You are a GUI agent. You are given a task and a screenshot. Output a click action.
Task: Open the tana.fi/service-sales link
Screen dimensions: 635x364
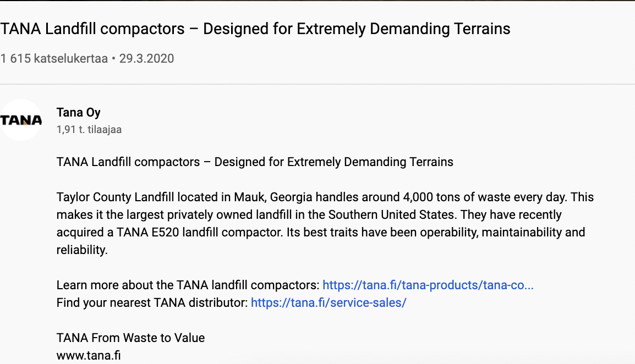pyautogui.click(x=329, y=302)
